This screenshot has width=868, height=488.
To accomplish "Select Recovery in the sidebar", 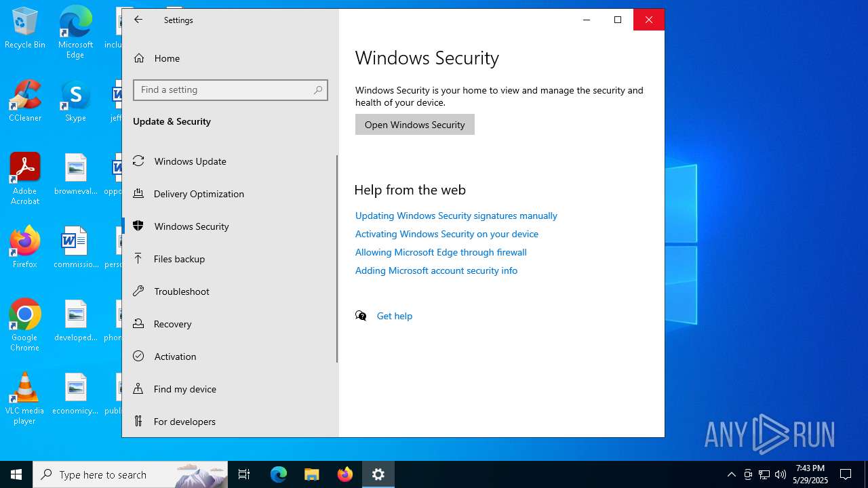I will pos(229,324).
